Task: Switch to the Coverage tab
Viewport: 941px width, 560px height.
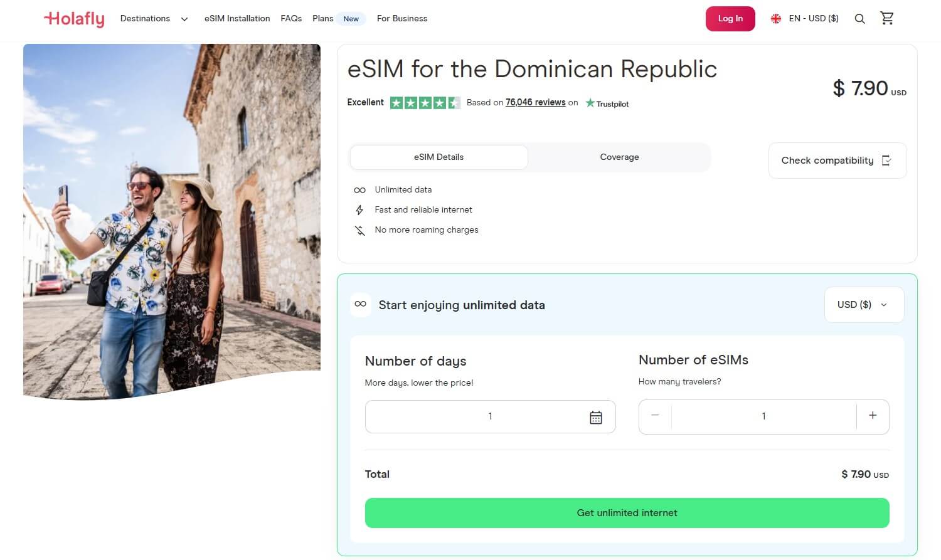Action: [619, 157]
